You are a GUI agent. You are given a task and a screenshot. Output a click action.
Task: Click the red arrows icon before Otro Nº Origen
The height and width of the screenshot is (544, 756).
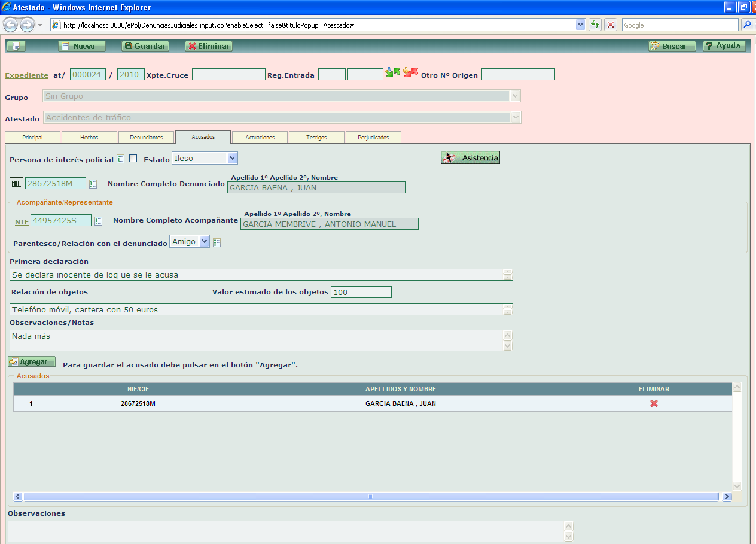(411, 72)
